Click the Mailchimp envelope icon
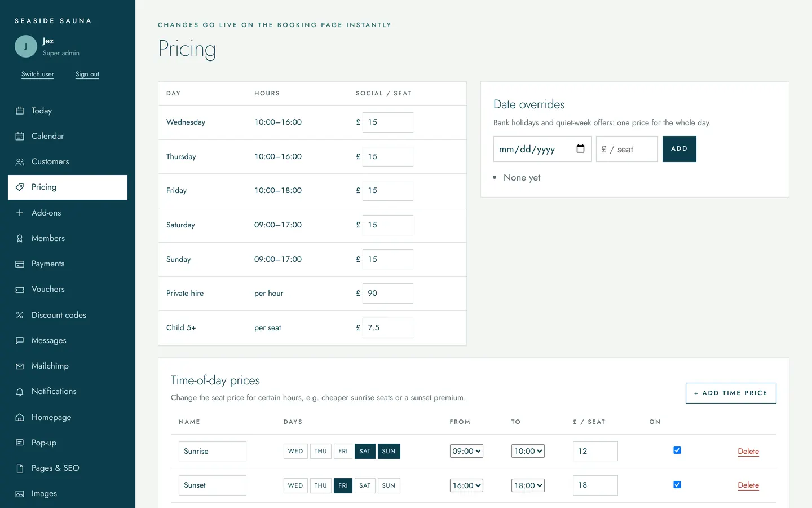 [x=20, y=366]
